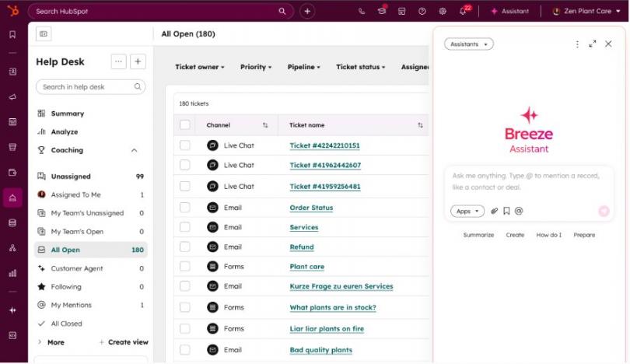Click the HubSpot sprocket logo

pos(13,10)
